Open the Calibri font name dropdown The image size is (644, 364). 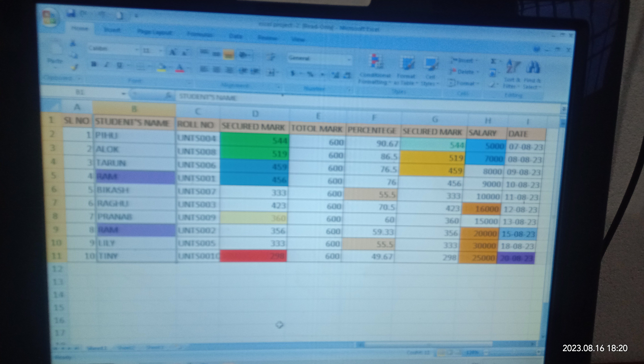pos(137,50)
